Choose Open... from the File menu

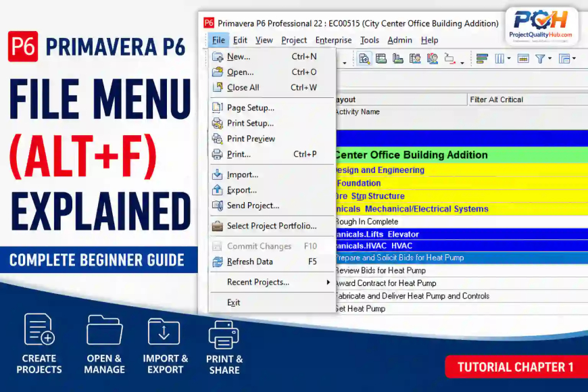pos(272,72)
